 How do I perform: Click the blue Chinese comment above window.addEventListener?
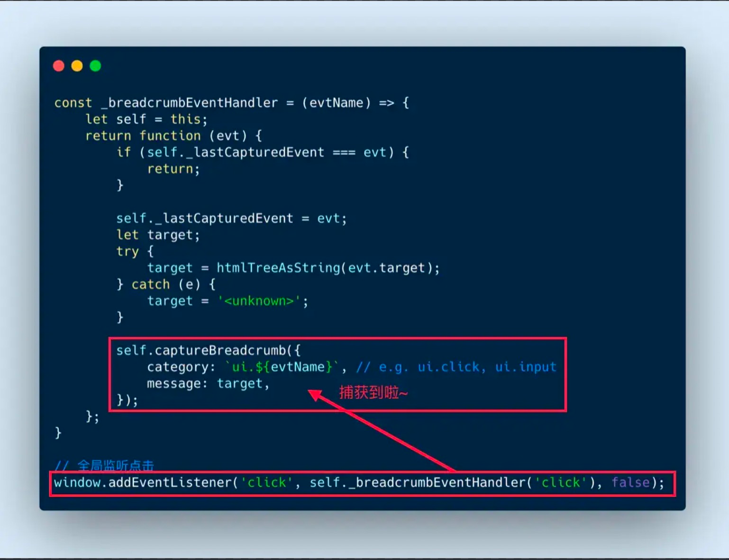(104, 465)
